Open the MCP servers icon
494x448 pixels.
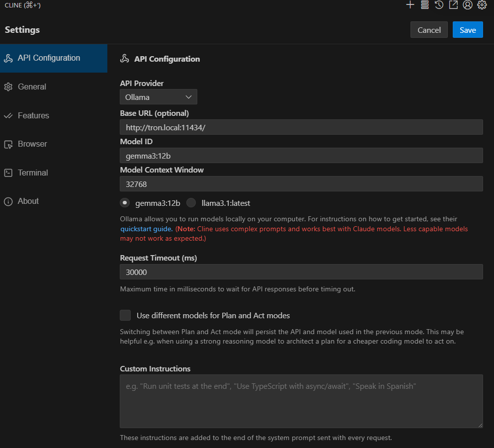(425, 5)
